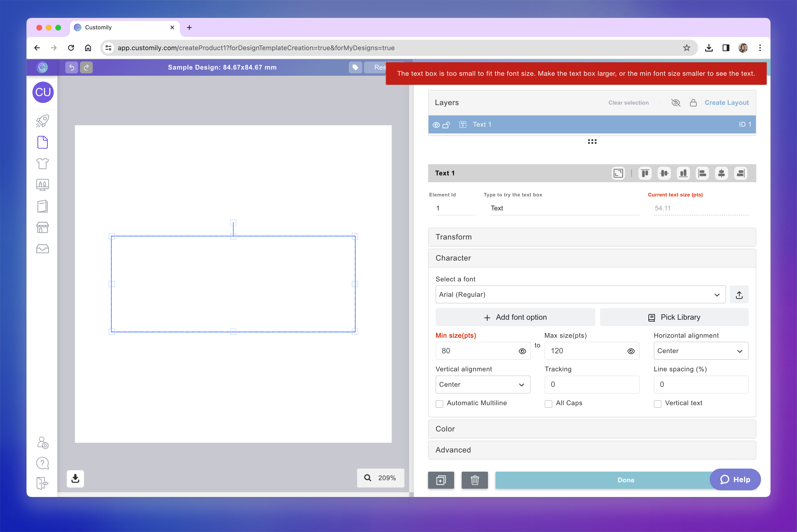Enable the Vertical text checkbox
The width and height of the screenshot is (797, 532).
[658, 404]
